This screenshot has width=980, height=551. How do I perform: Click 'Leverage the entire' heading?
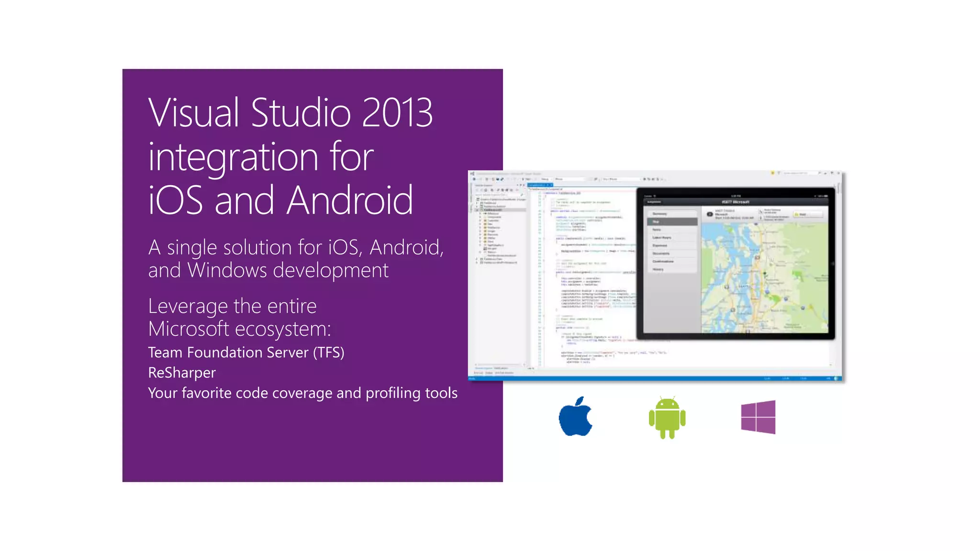[232, 306]
